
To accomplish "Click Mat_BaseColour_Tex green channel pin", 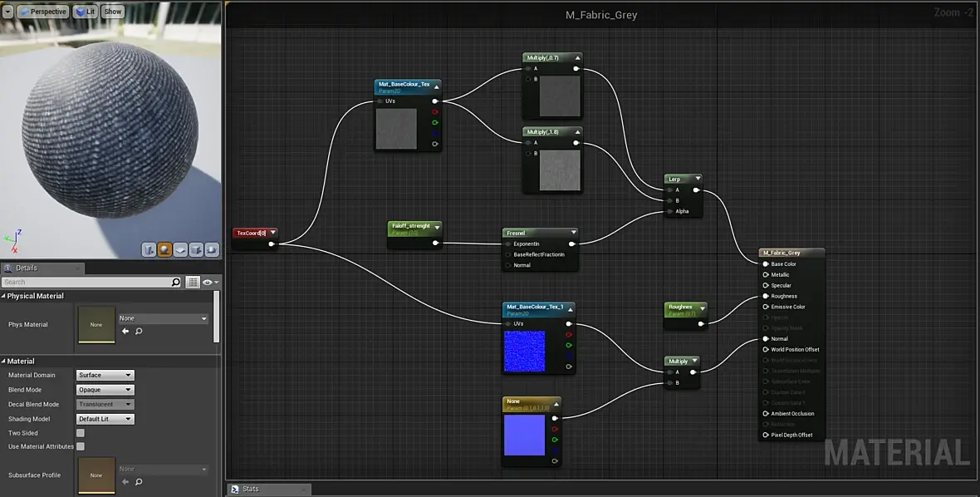I will (x=435, y=122).
